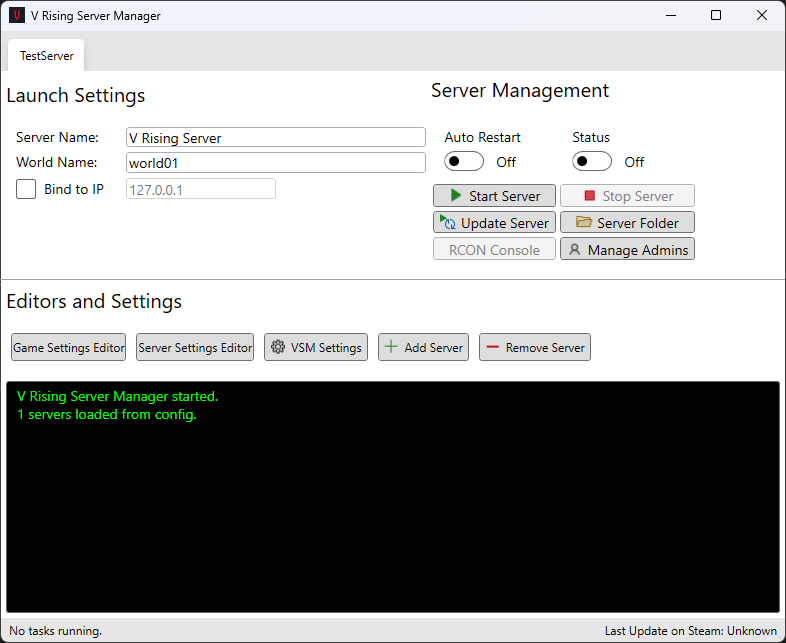This screenshot has width=786, height=643.
Task: Maximize the V Rising Server Manager window
Action: (x=716, y=16)
